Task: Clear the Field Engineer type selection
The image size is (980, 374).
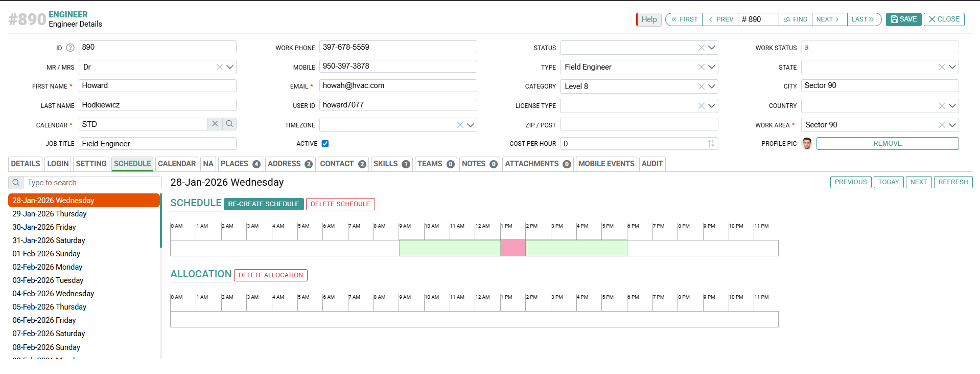Action: [x=701, y=67]
